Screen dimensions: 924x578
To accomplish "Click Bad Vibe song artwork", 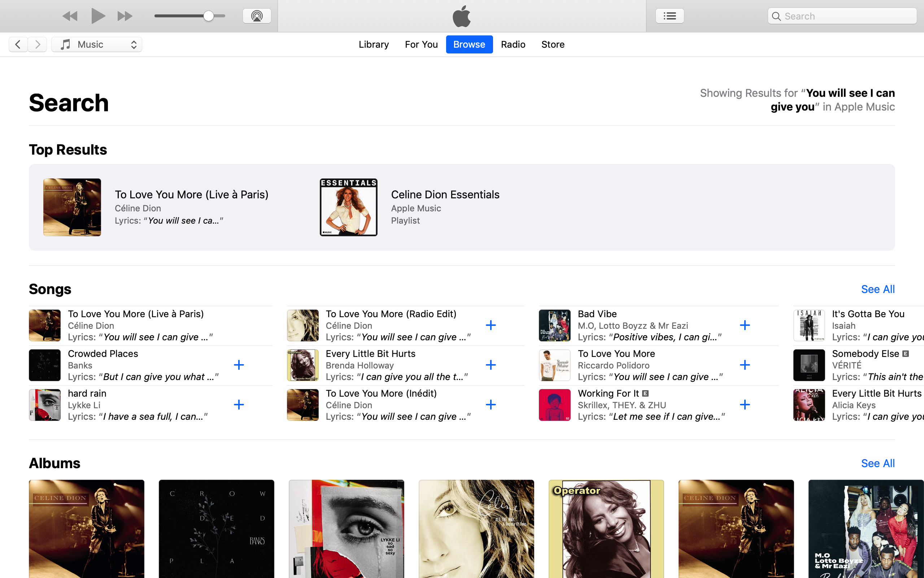I will click(555, 325).
